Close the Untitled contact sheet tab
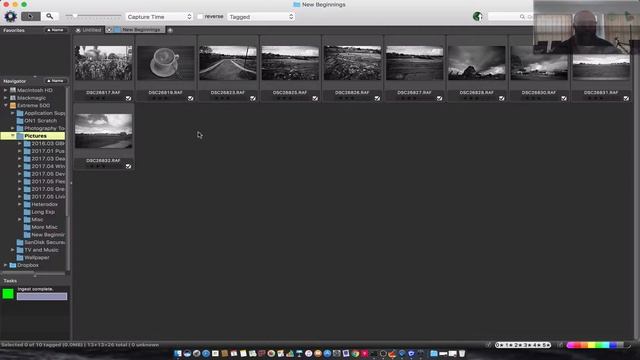The image size is (640, 360). [78, 30]
